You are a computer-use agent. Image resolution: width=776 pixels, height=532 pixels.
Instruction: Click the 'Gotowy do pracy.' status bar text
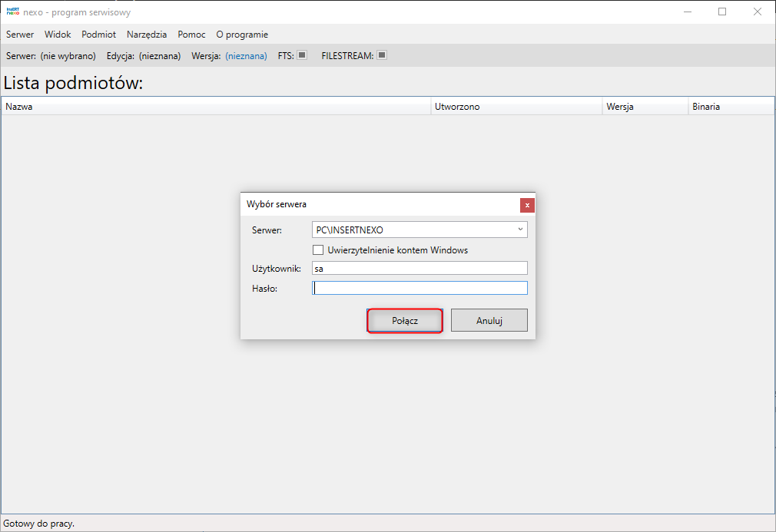coord(38,524)
